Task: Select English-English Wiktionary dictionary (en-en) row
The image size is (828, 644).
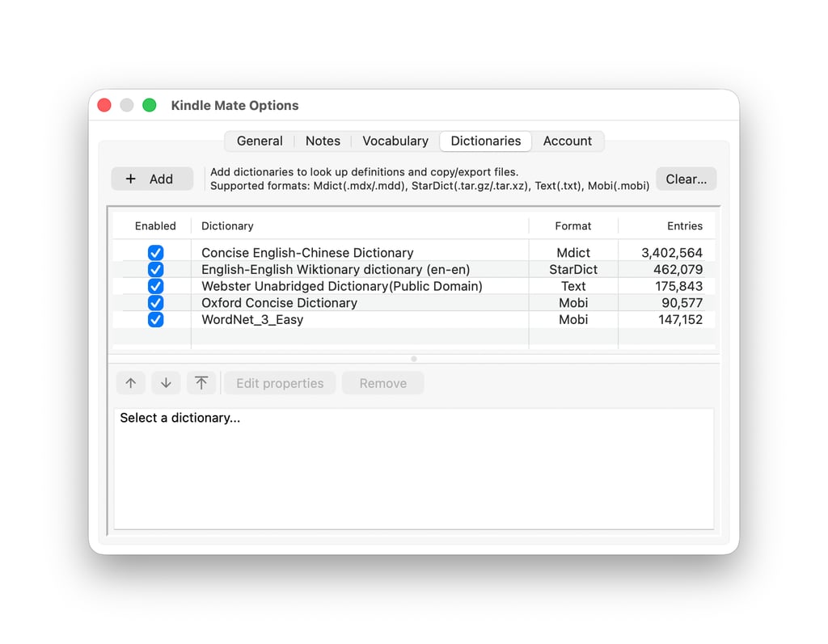Action: 414,269
